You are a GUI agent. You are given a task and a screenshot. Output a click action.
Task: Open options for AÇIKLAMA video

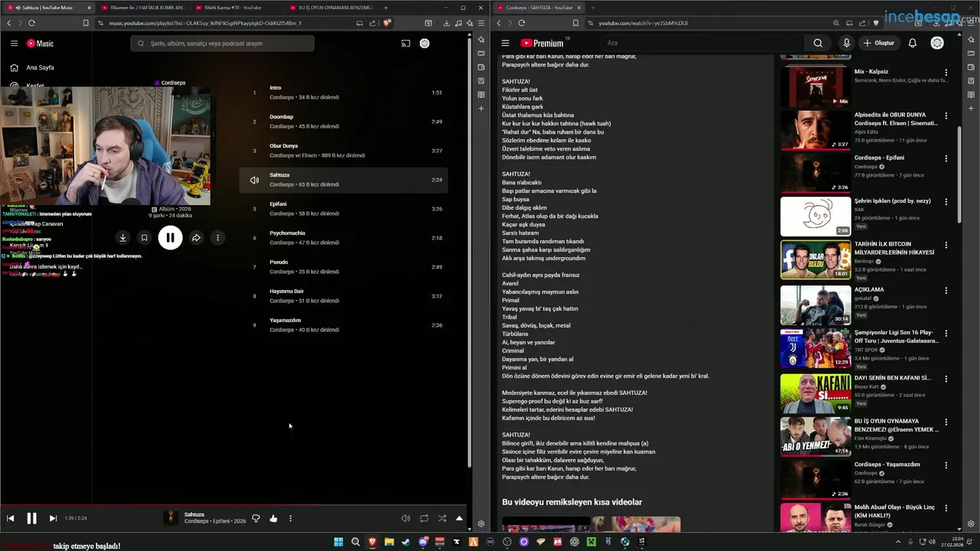[946, 291]
